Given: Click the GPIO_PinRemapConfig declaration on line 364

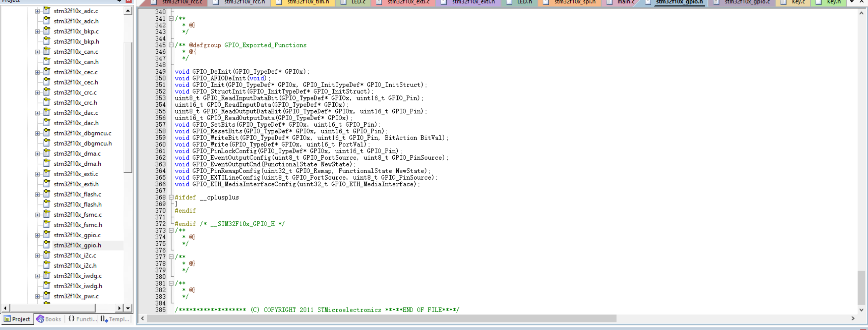Looking at the screenshot, I should pyautogui.click(x=302, y=171).
